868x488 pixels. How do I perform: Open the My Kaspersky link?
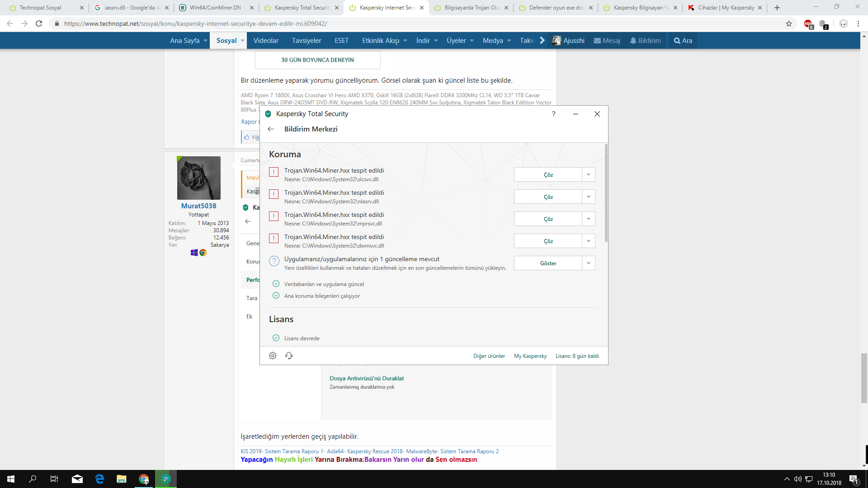(530, 356)
